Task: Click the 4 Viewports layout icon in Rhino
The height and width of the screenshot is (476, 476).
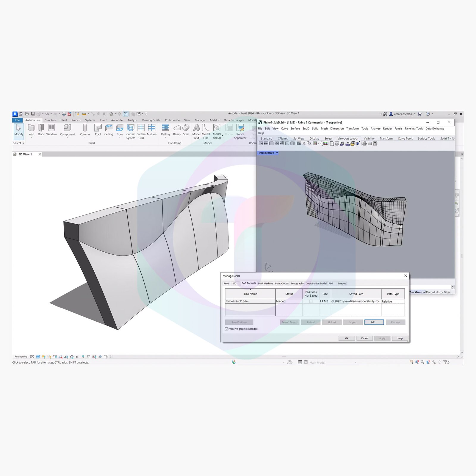Action: pos(266,143)
